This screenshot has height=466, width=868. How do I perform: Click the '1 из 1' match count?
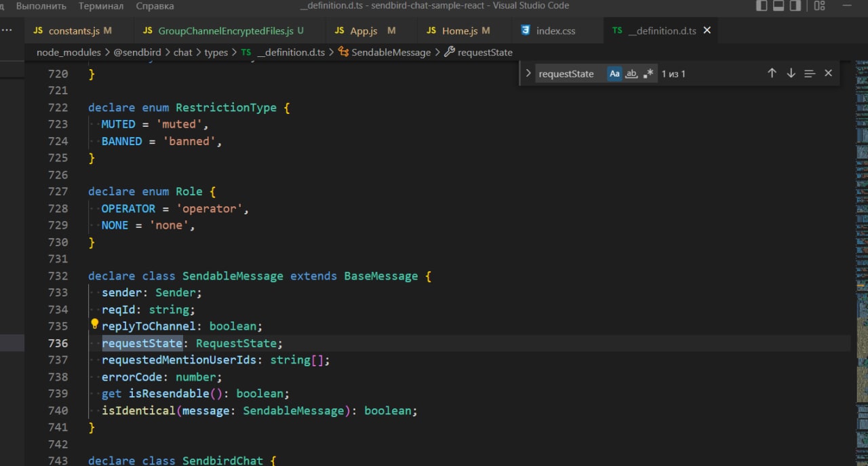coord(674,74)
